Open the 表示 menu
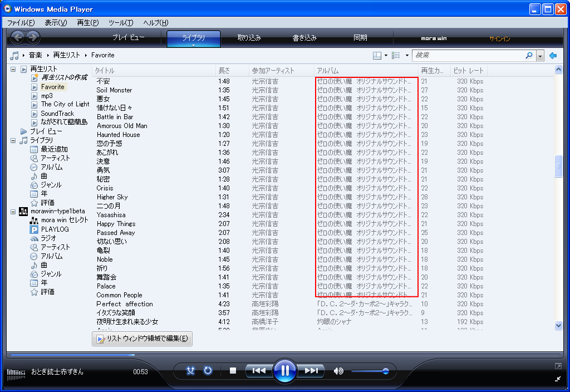The width and height of the screenshot is (570, 392). [56, 22]
